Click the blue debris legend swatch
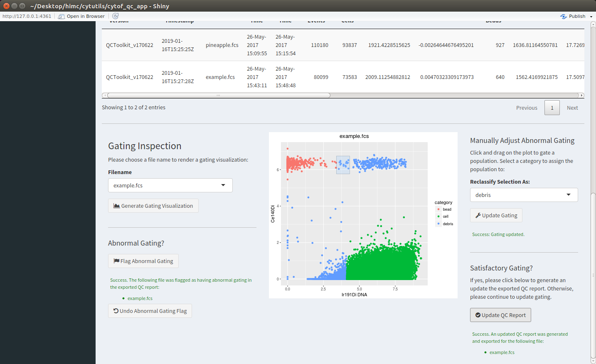The height and width of the screenshot is (364, 596). click(438, 224)
